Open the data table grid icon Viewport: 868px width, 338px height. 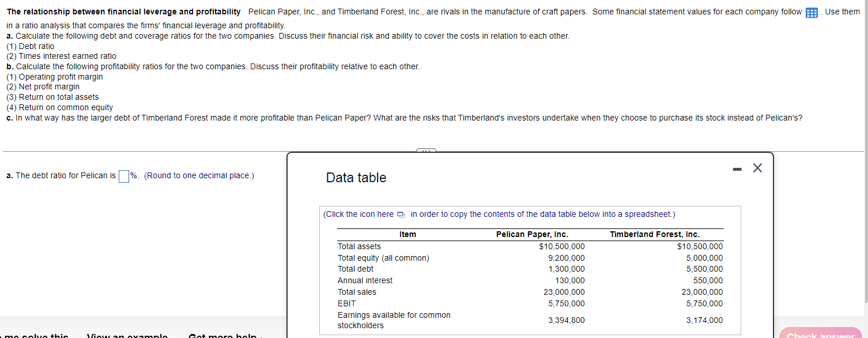pyautogui.click(x=812, y=13)
